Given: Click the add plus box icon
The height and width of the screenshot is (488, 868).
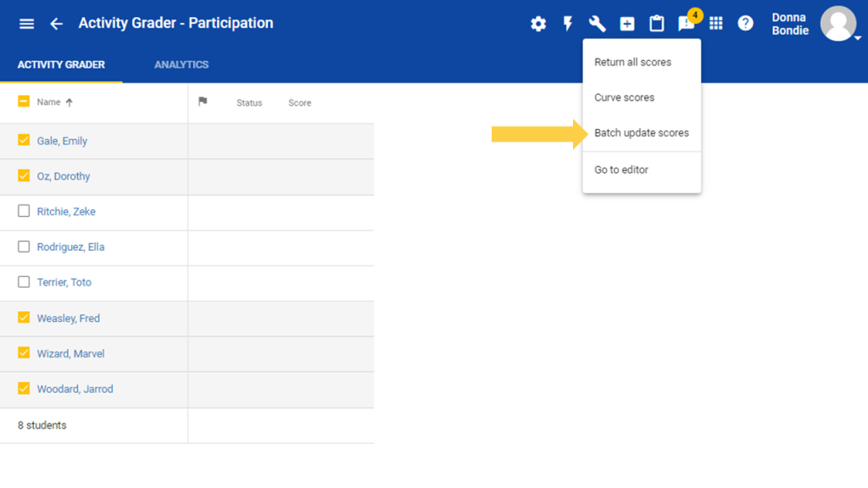Looking at the screenshot, I should tap(627, 24).
